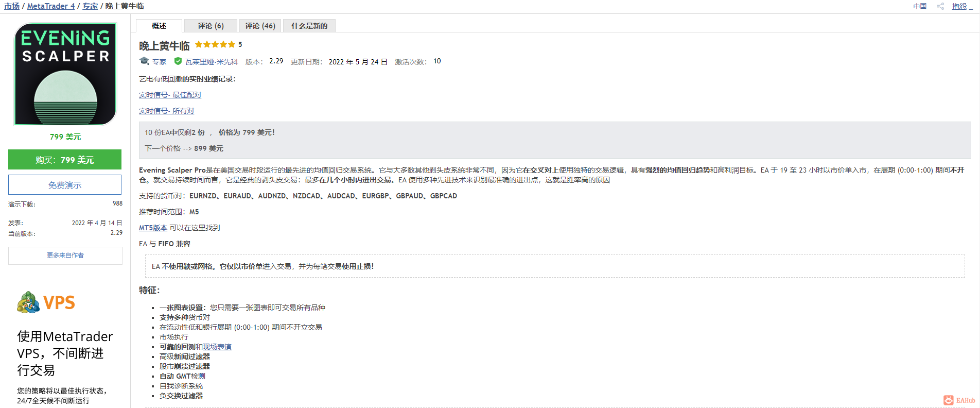This screenshot has width=980, height=408.
Task: Click the 使用MetaTrader VPS promo headline
Action: point(65,353)
